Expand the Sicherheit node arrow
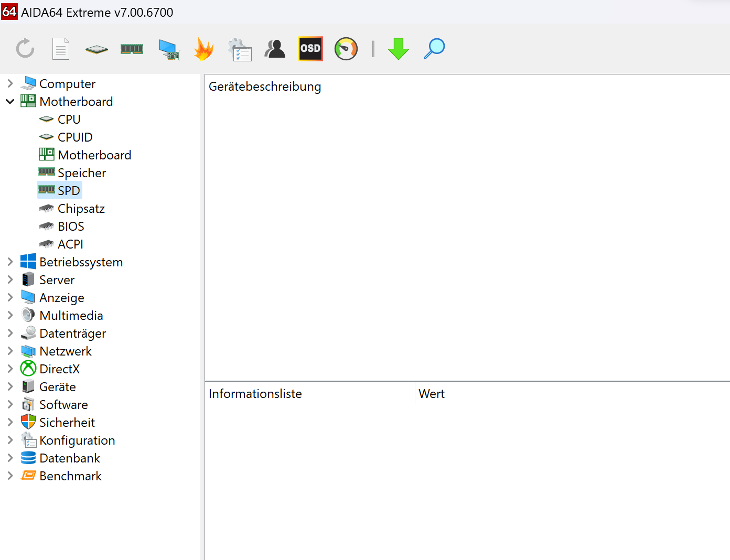This screenshot has height=560, width=730. tap(10, 422)
